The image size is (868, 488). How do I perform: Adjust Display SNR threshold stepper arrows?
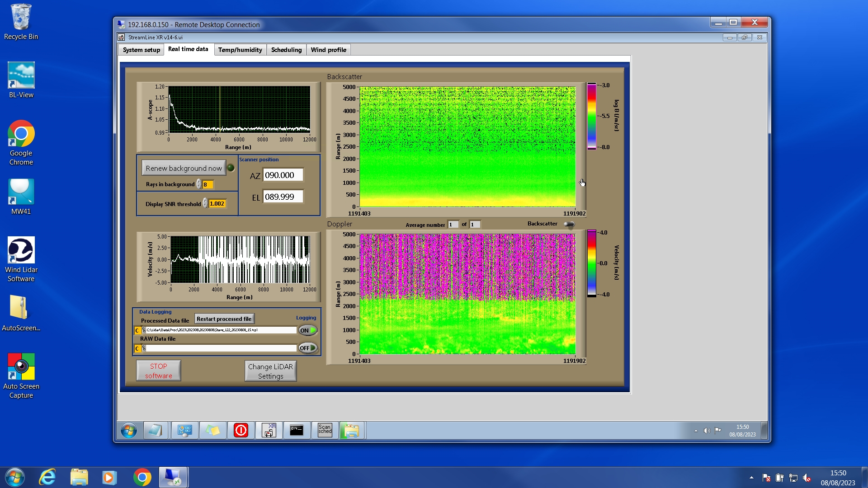click(x=205, y=204)
